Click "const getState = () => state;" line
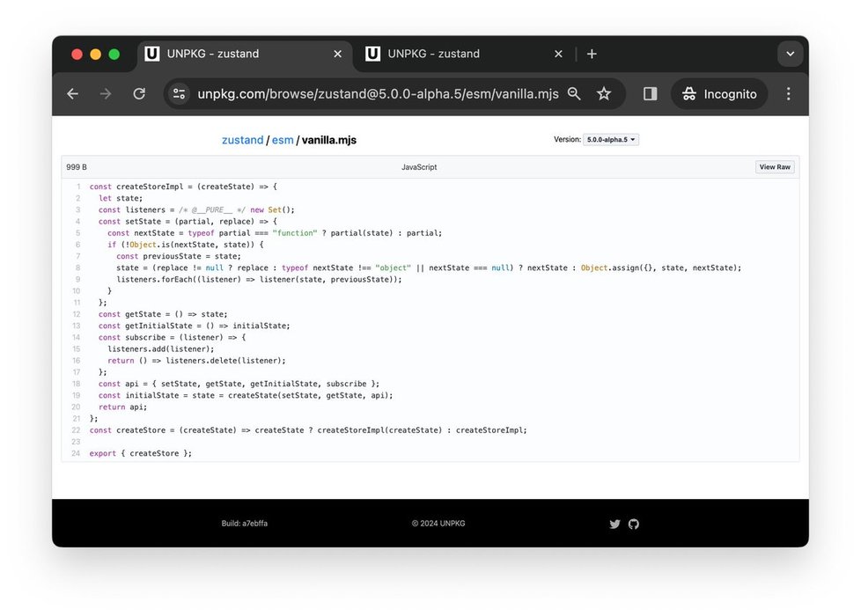Viewport: 861px width, 616px height. (x=163, y=314)
